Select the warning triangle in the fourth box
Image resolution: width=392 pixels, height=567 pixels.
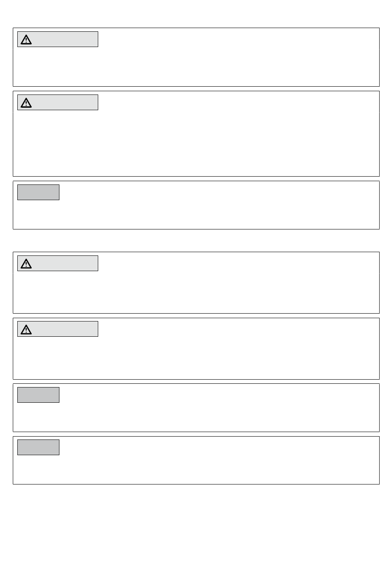[26, 264]
